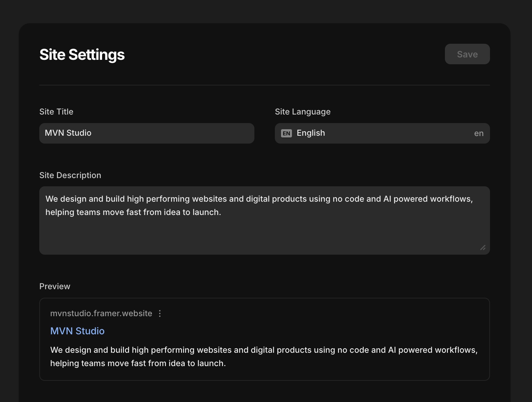Viewport: 532px width, 402px height.
Task: Click the blue MVN Studio preview title link
Action: coord(77,331)
